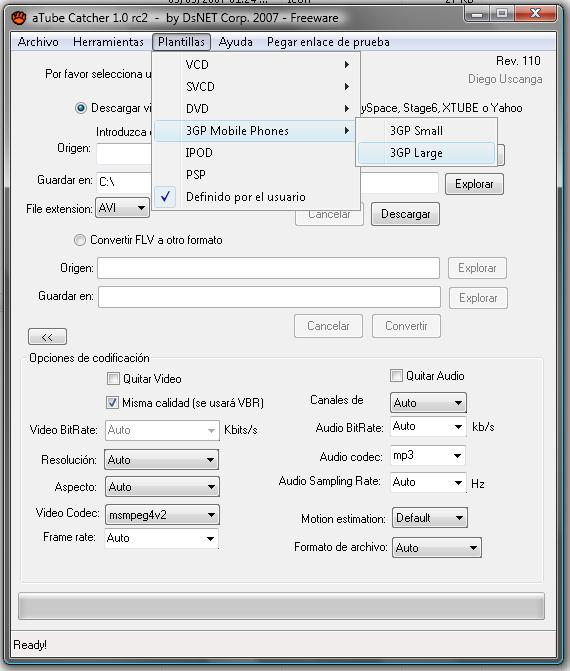Image resolution: width=570 pixels, height=671 pixels.
Task: Expand the DVD template submenu
Action: pyautogui.click(x=256, y=108)
